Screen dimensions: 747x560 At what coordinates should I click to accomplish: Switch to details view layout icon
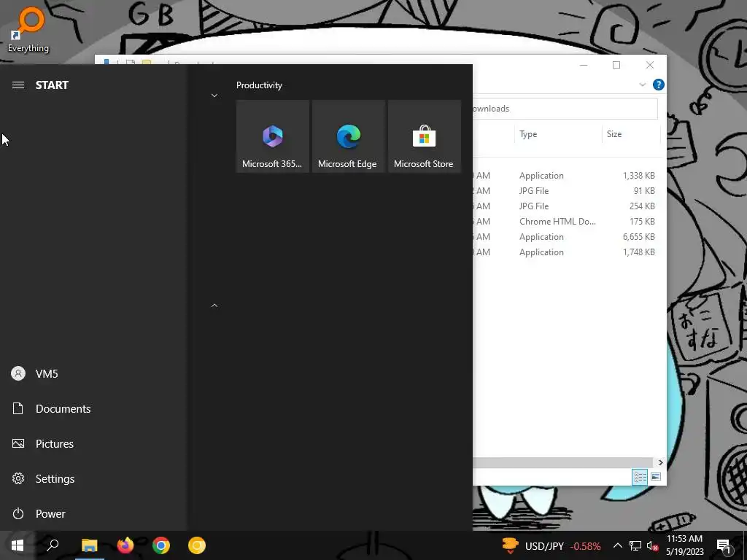640,477
